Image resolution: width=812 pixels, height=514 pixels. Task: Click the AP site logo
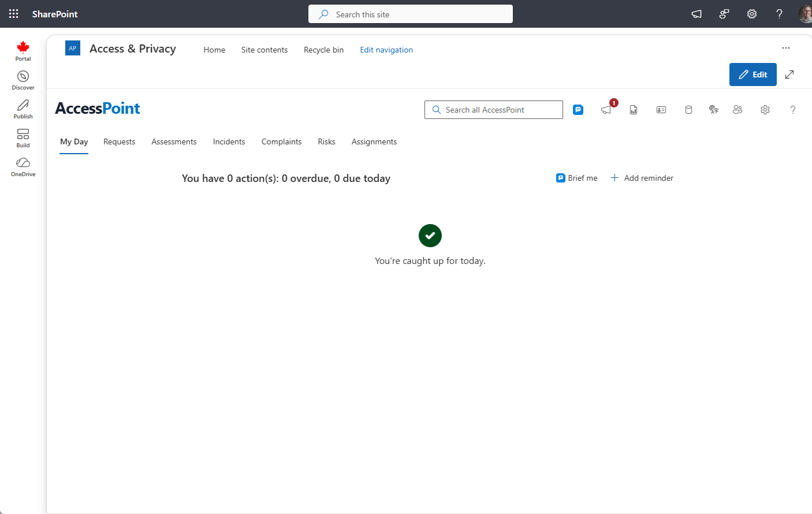[x=73, y=49]
